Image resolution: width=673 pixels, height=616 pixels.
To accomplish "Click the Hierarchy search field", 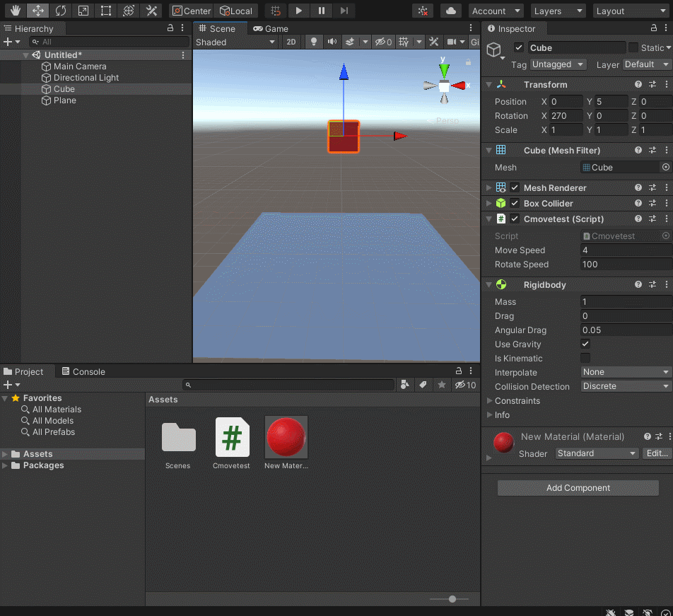I will [x=110, y=42].
